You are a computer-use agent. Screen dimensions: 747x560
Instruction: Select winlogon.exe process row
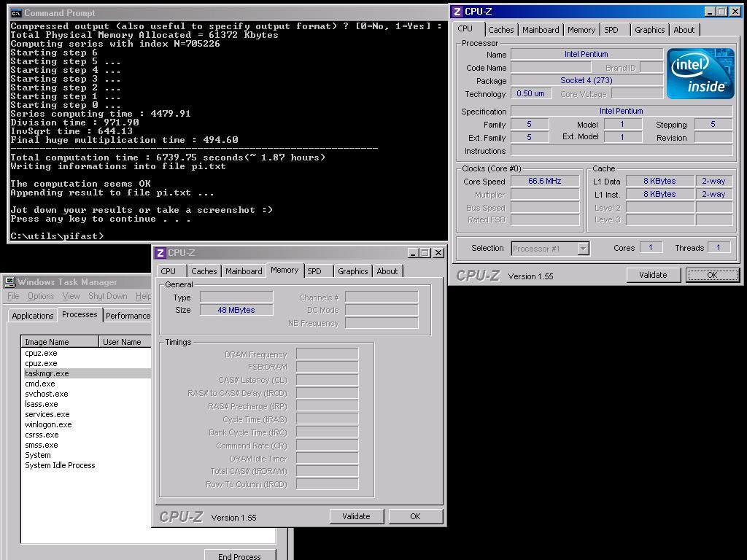click(86, 425)
